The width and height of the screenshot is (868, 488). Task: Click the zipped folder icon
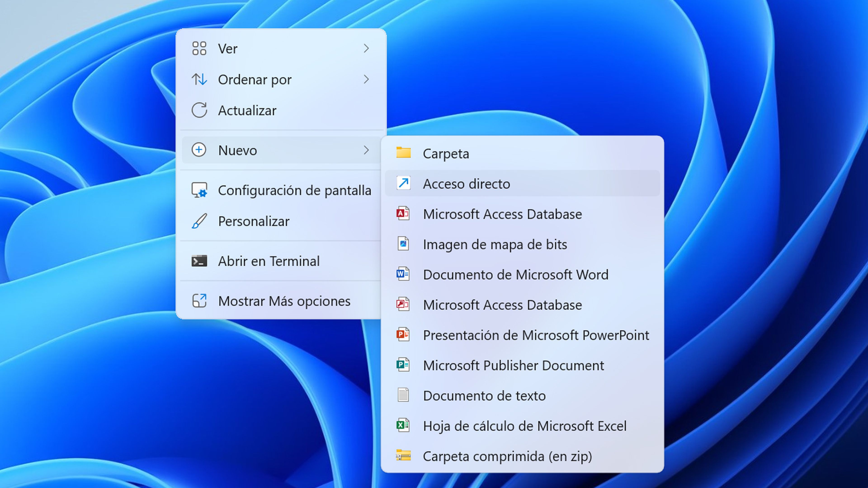403,456
